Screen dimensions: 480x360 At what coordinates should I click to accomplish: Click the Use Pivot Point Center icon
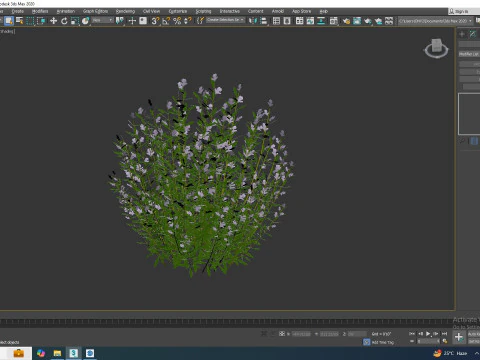pos(119,21)
